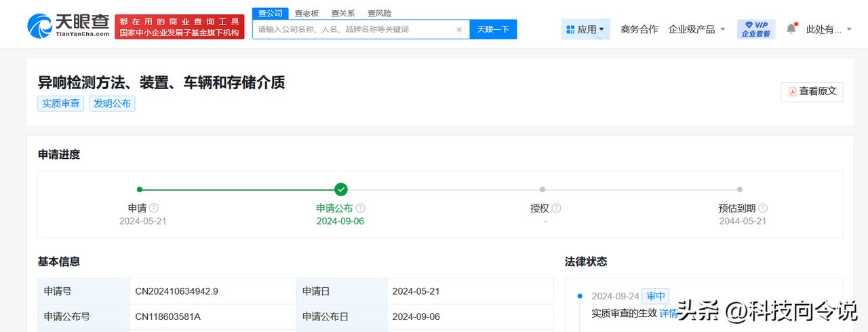The image size is (868, 332).
Task: Click the green checkmark progress node
Action: 341,189
